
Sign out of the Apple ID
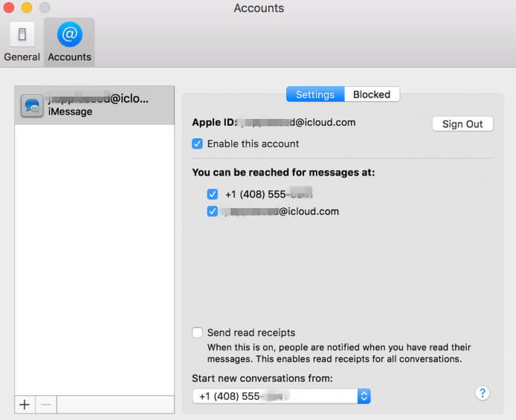pyautogui.click(x=462, y=124)
